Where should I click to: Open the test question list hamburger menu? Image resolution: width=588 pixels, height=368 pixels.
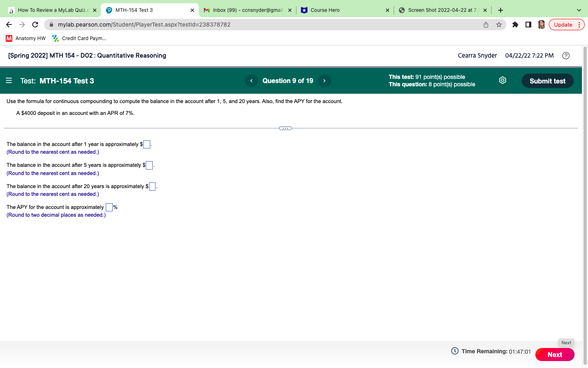[9, 81]
